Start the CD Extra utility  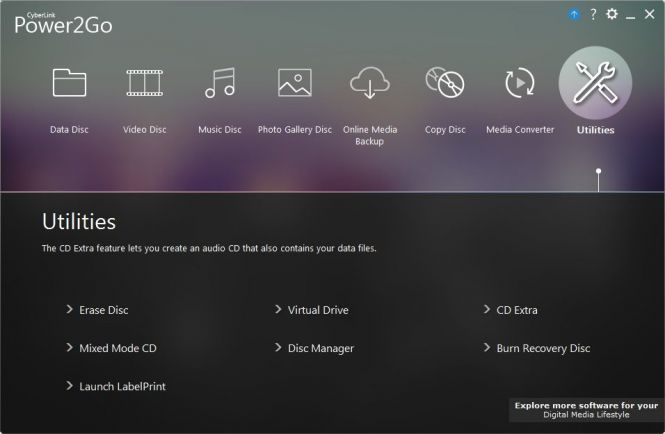coord(517,310)
